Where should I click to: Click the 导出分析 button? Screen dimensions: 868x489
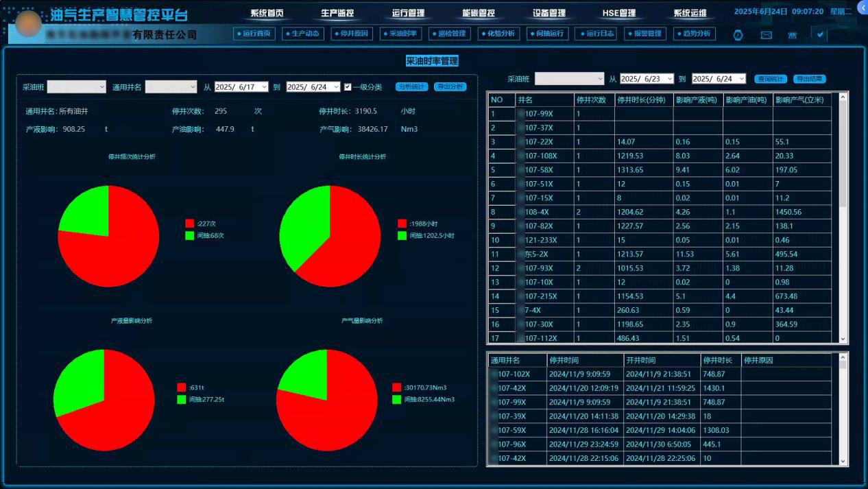click(450, 87)
